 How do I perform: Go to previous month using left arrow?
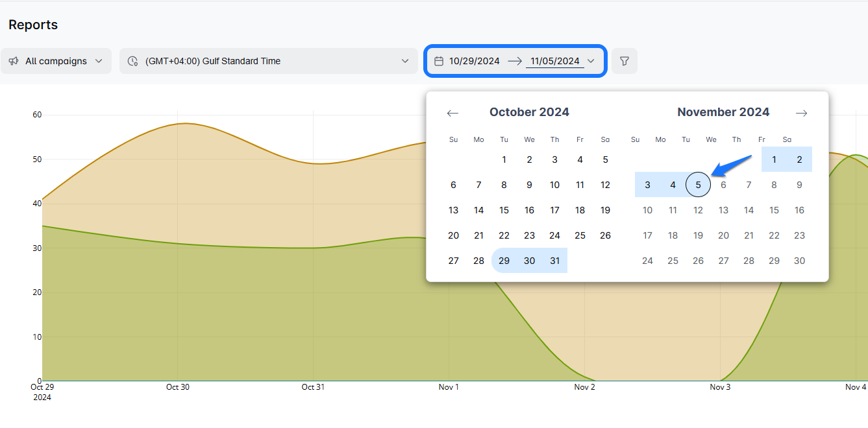(453, 113)
